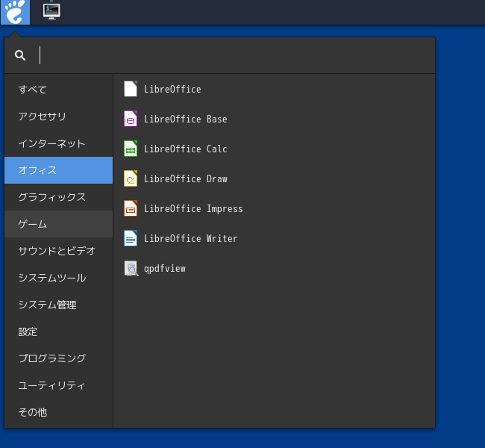The width and height of the screenshot is (485, 448).
Task: Click the green LibreOffice Calc spreadsheet icon
Action: coord(131,149)
